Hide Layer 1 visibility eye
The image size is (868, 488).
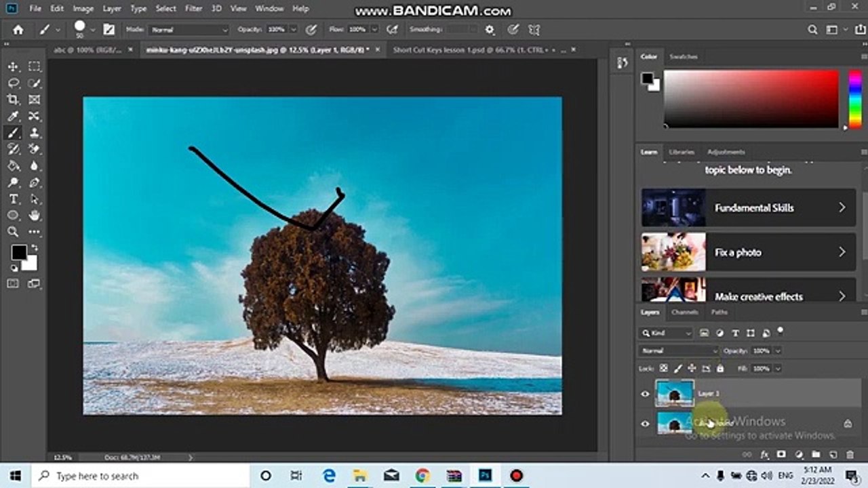(x=646, y=394)
